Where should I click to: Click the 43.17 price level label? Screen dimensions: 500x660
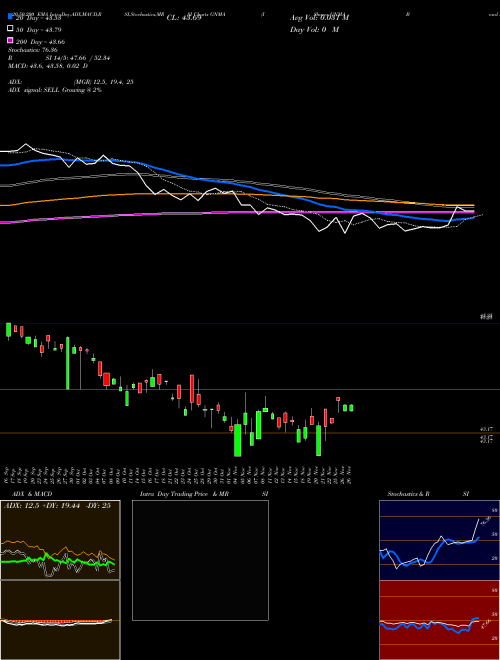tap(487, 428)
